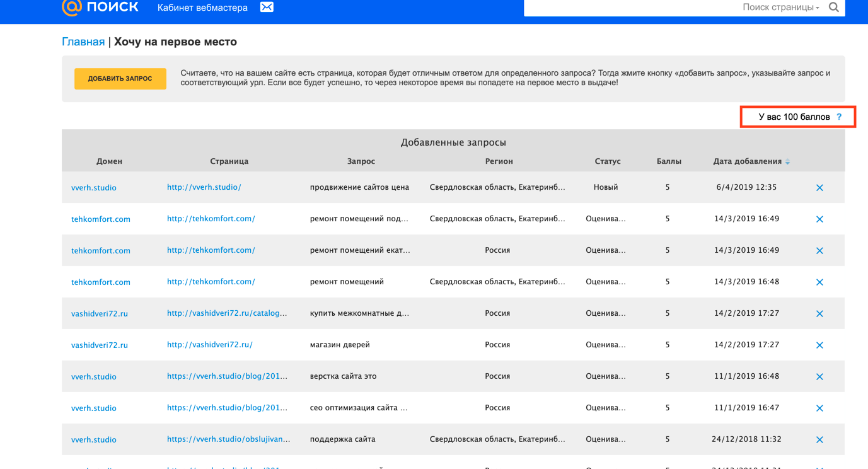Click the 'Новый' status cell
868x469 pixels.
(606, 187)
